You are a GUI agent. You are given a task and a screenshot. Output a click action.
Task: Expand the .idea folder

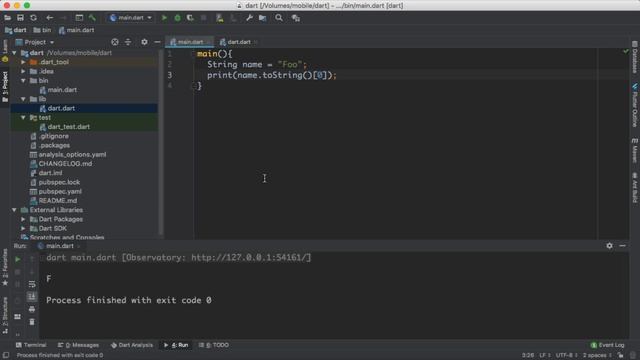23,71
